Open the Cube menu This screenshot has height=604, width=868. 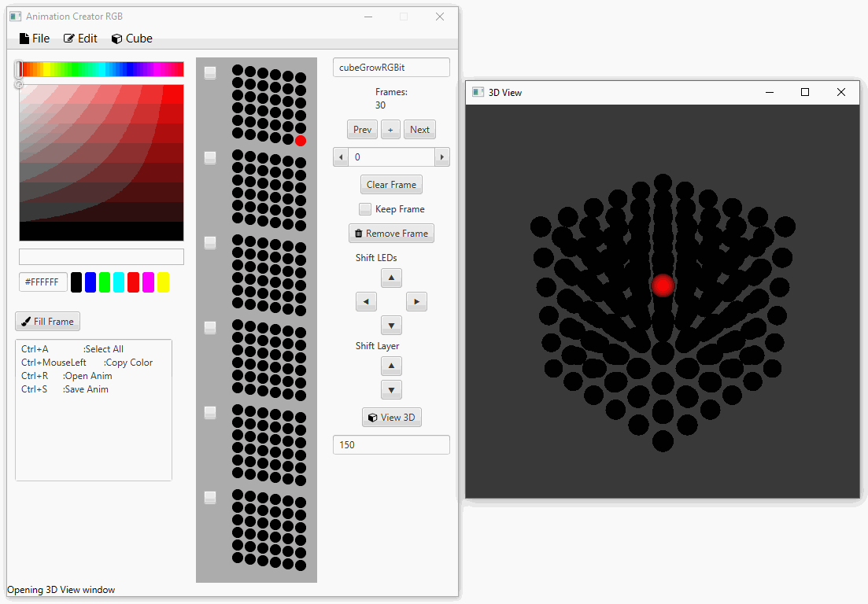(131, 39)
